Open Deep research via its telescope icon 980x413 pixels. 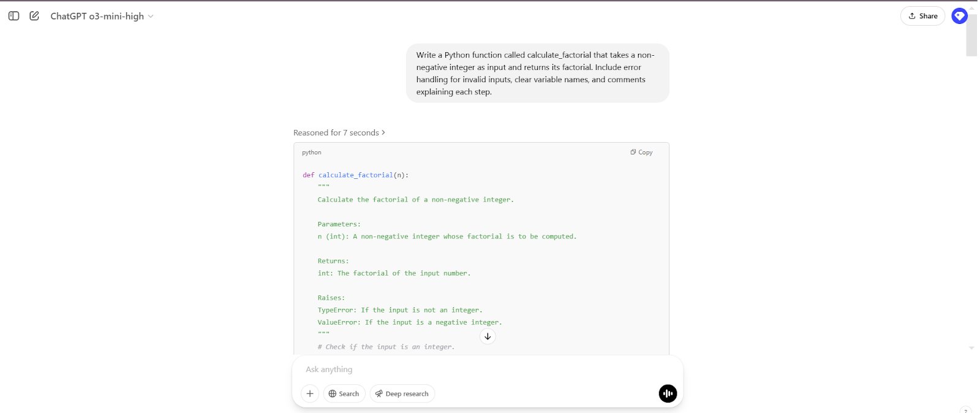pyautogui.click(x=380, y=393)
